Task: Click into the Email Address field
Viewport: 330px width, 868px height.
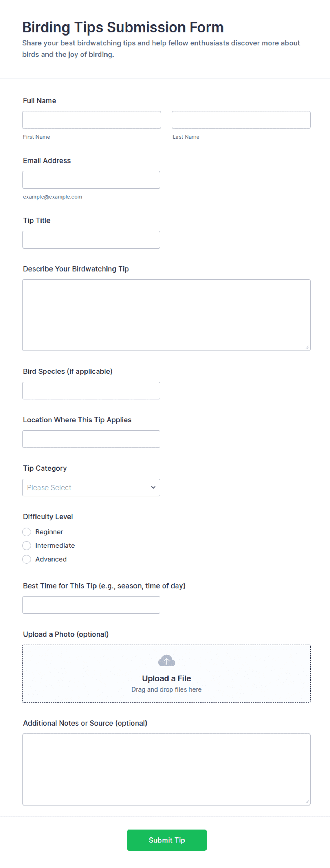Action: (91, 180)
